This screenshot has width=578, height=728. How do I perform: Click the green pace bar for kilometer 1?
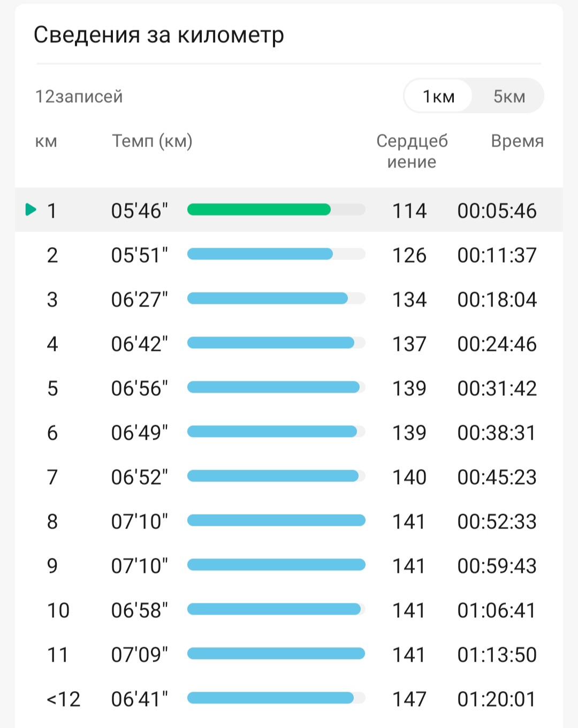(x=259, y=210)
